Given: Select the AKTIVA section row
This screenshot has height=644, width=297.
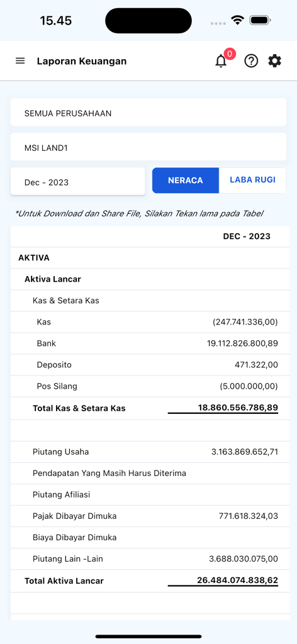Looking at the screenshot, I should (150, 258).
